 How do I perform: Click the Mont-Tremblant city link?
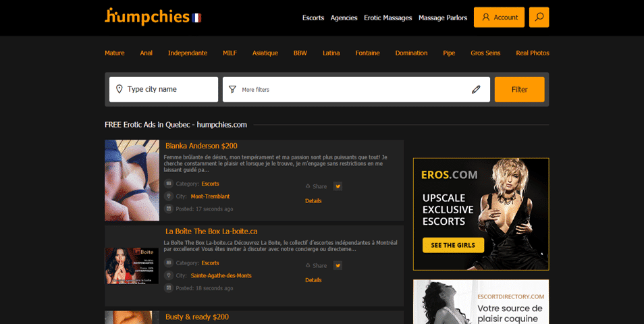click(x=211, y=196)
